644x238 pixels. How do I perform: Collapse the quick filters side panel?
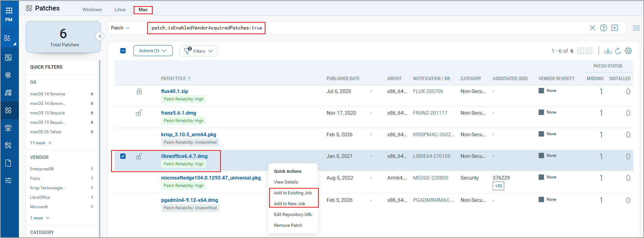pos(100,36)
